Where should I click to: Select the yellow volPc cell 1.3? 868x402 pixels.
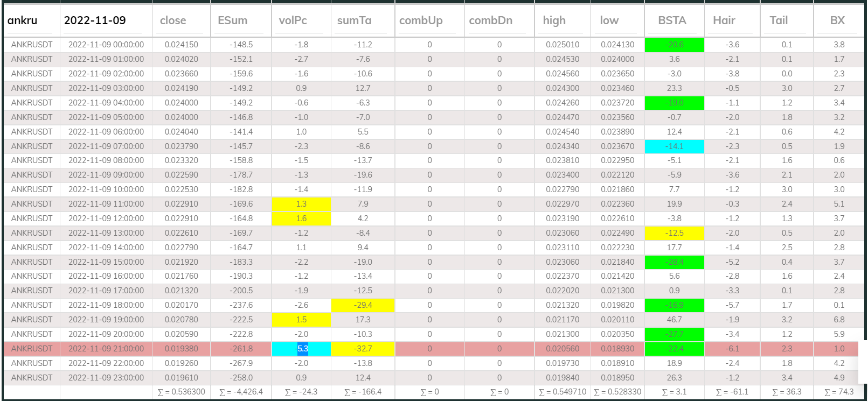coord(301,204)
